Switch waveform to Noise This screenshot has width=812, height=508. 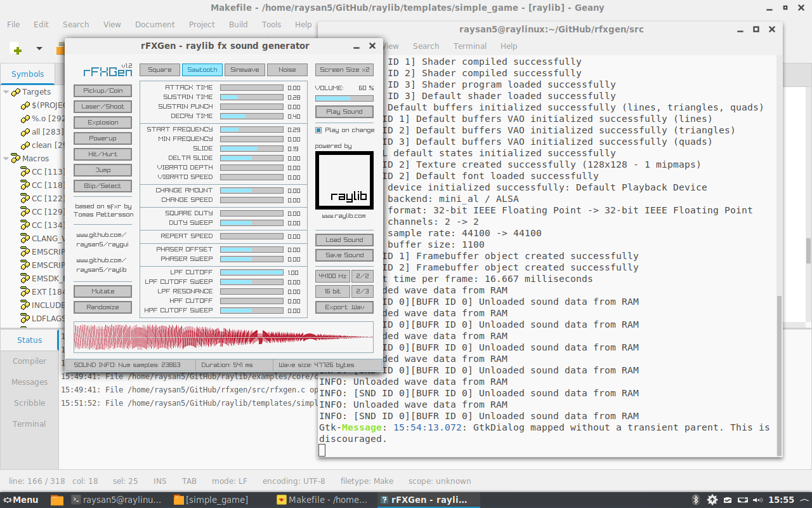(x=287, y=69)
